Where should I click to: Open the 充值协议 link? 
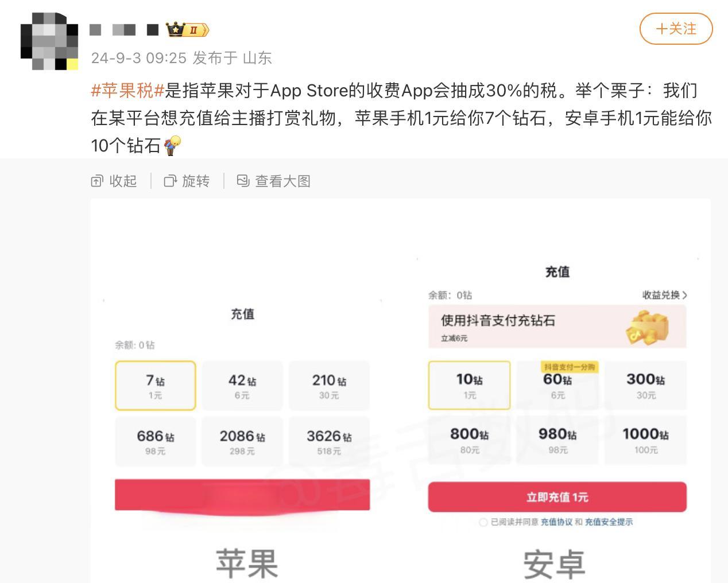click(556, 522)
